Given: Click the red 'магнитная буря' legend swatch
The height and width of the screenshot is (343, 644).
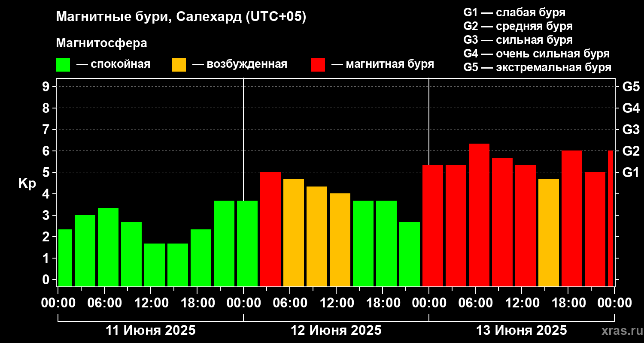Looking at the screenshot, I should [318, 65].
